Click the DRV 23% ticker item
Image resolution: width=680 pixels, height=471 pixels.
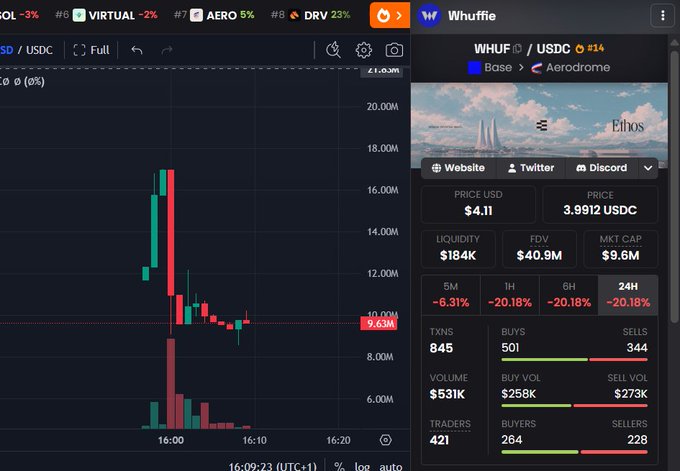tap(311, 16)
